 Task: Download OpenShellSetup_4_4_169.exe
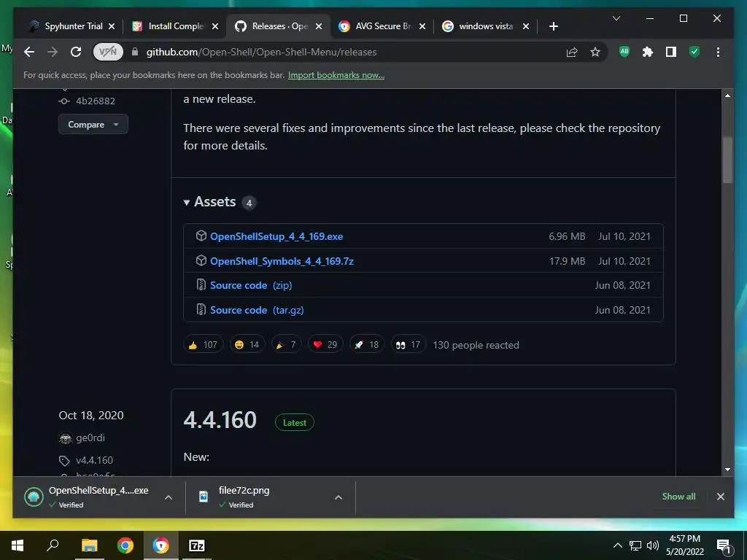click(x=276, y=236)
